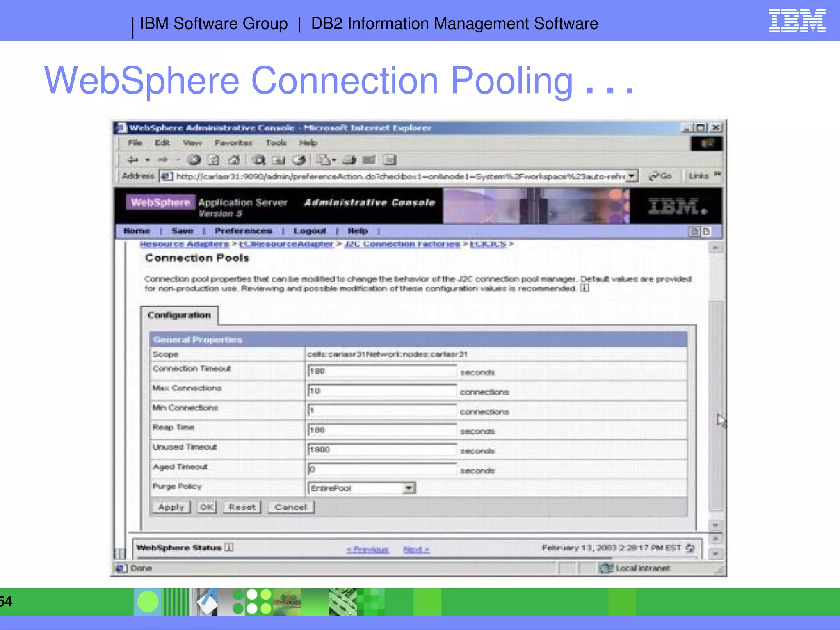Click the Print toolbar icon
The image size is (840, 630).
click(349, 160)
